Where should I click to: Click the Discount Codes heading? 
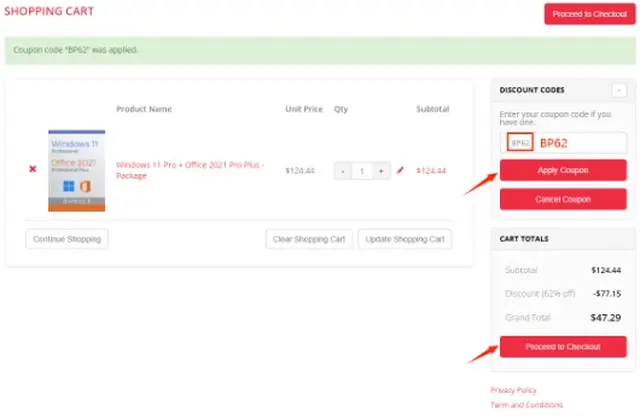tap(532, 90)
